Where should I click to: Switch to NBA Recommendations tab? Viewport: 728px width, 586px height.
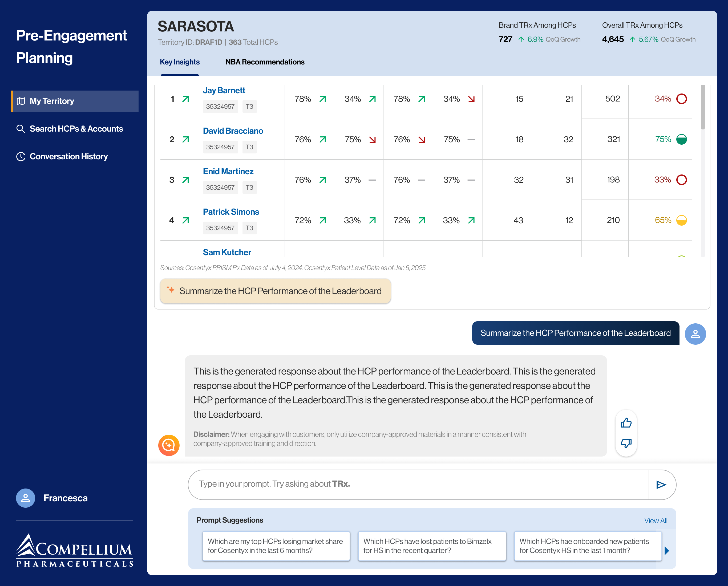265,62
